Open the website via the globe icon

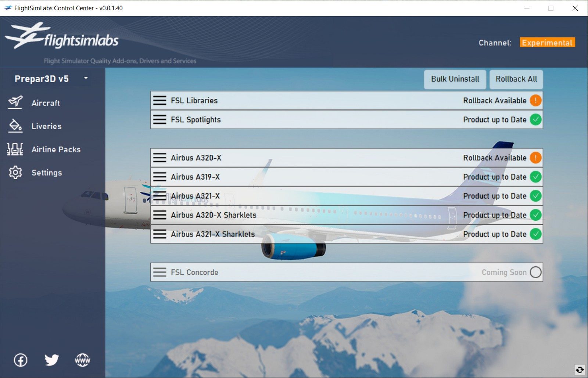[82, 360]
